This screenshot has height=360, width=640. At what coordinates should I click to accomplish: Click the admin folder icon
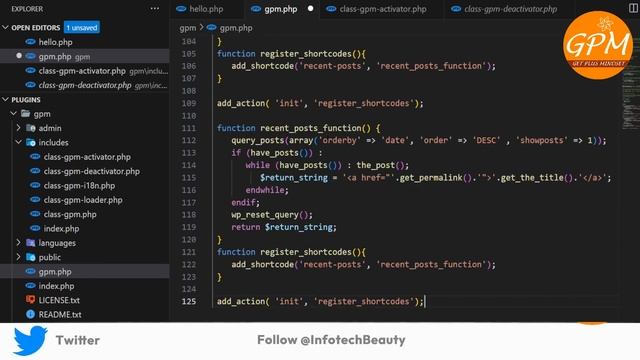31,128
